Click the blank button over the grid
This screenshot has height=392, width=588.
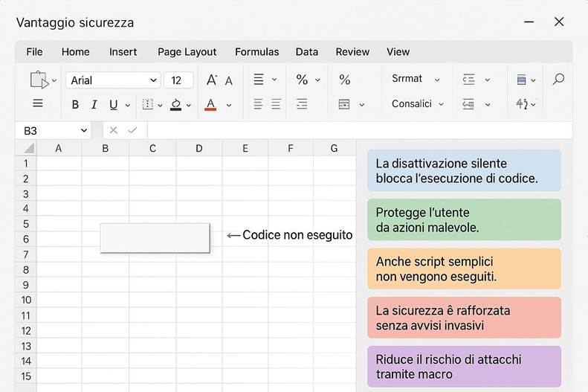[x=155, y=238]
